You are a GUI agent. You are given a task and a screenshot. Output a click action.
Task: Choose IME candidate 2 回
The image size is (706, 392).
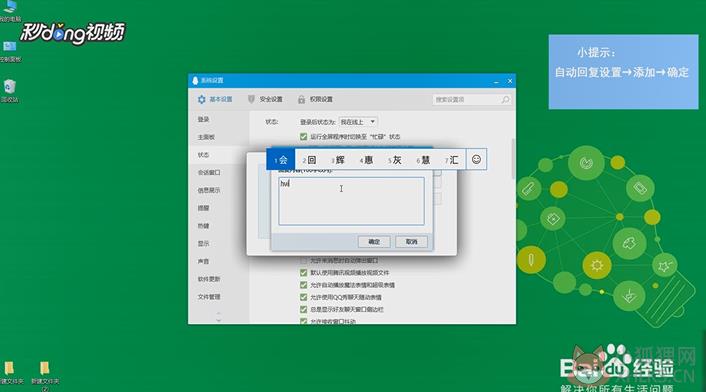point(309,160)
